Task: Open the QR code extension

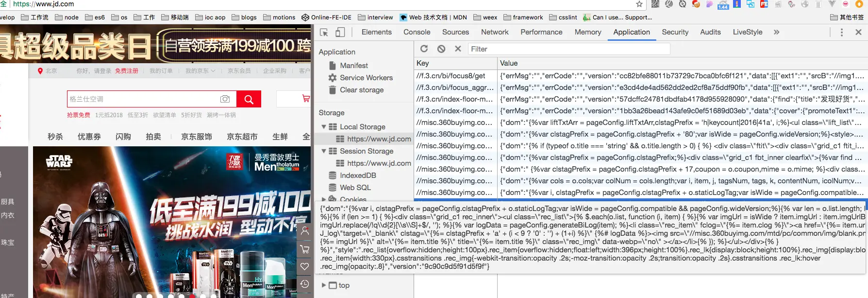Action: tap(655, 4)
